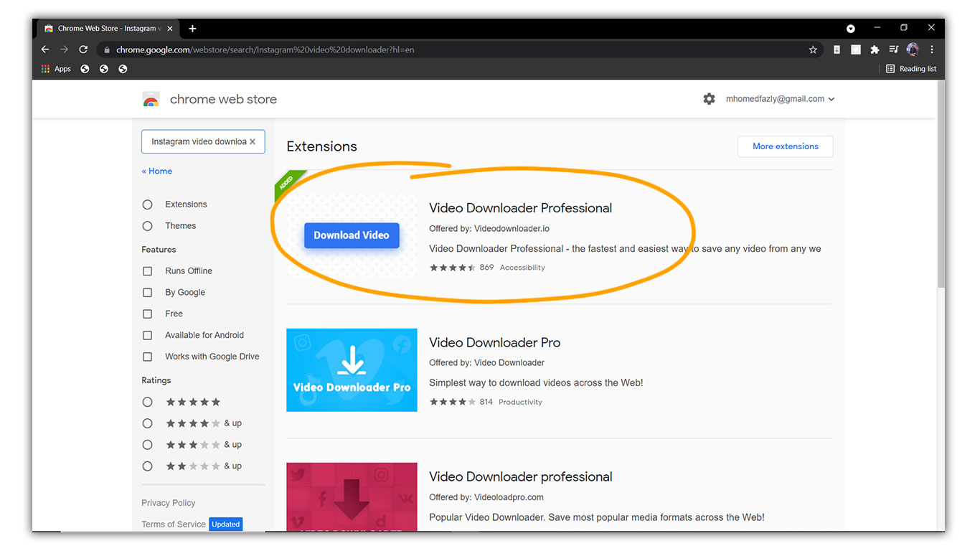This screenshot has height=551, width=980.
Task: Select the Extensions radio filter
Action: coord(148,204)
